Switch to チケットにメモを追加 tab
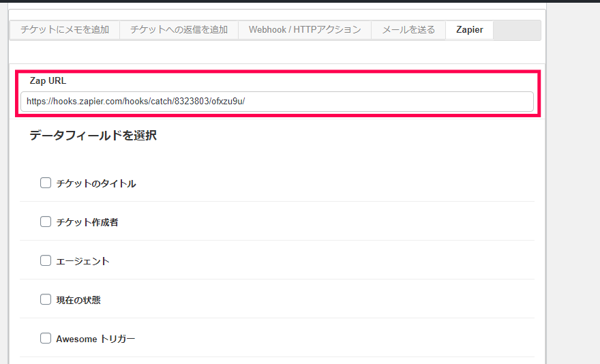Screen dimensions: 600x364 click(x=65, y=30)
